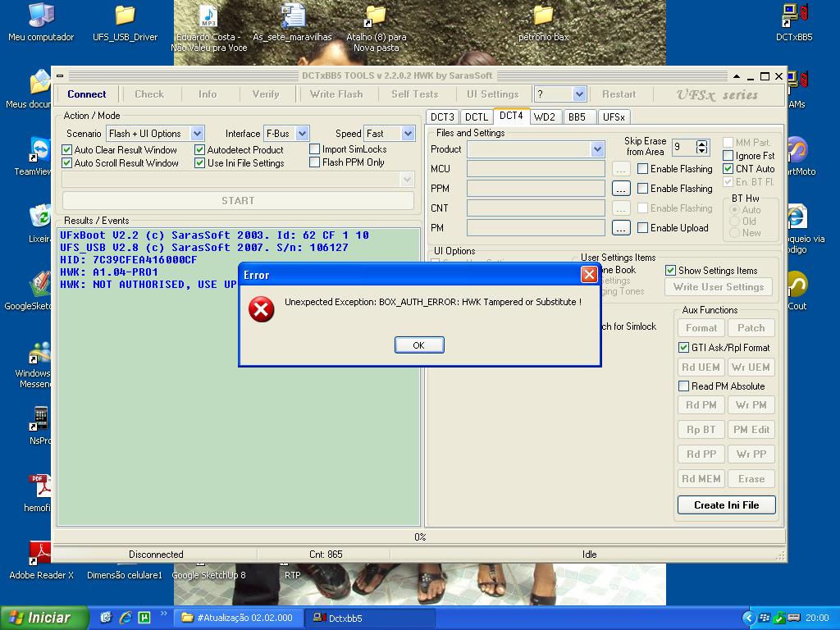Check Enable Flashing in the MCU row
This screenshot has width=840, height=630.
click(x=643, y=169)
